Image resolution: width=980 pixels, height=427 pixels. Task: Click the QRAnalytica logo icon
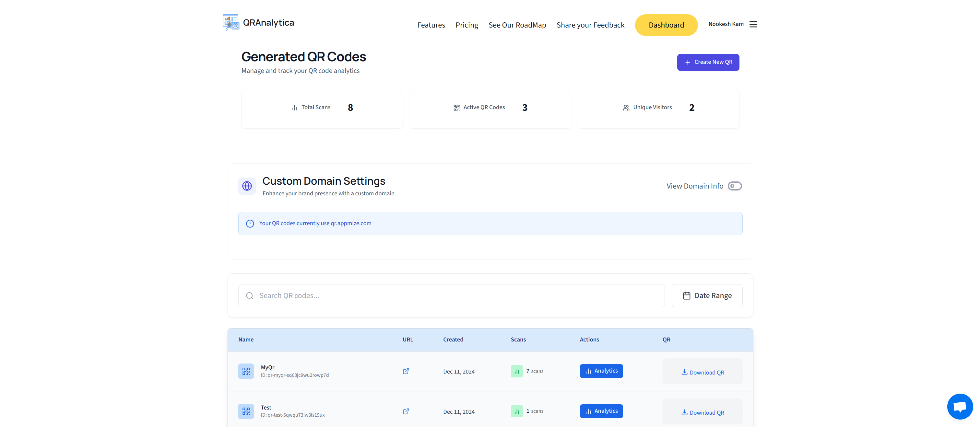tap(231, 22)
